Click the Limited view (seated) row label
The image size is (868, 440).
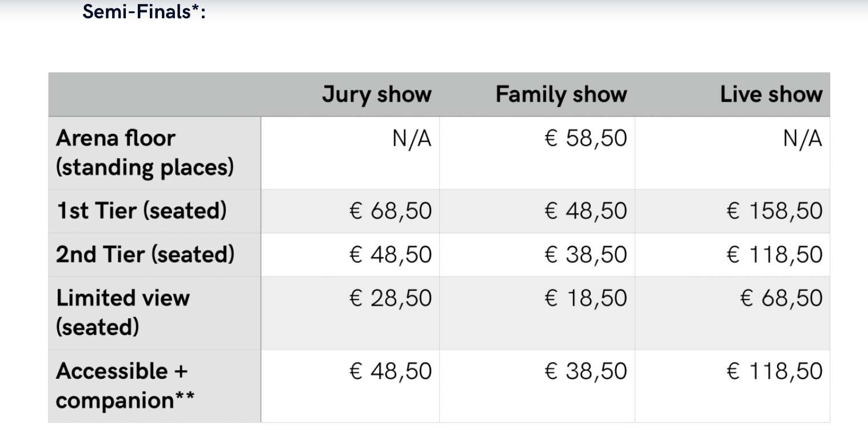point(122,313)
